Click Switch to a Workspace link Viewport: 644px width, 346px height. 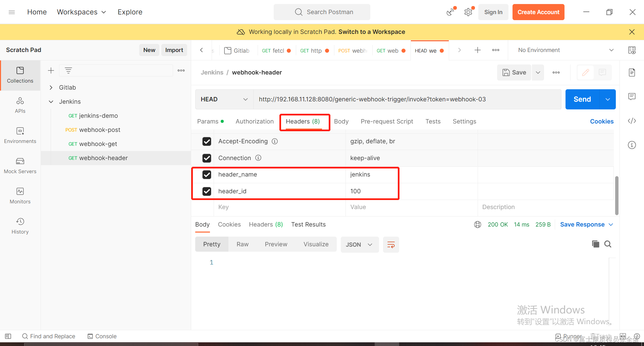pyautogui.click(x=372, y=32)
